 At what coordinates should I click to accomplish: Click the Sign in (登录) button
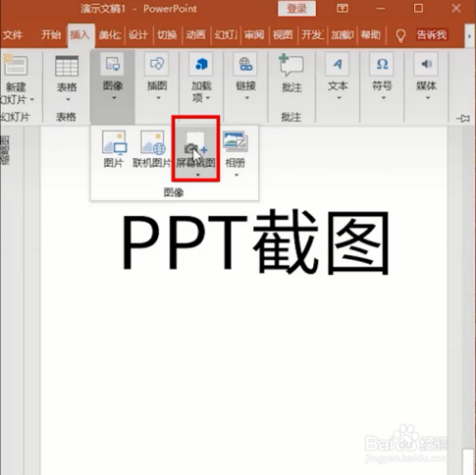click(x=297, y=9)
